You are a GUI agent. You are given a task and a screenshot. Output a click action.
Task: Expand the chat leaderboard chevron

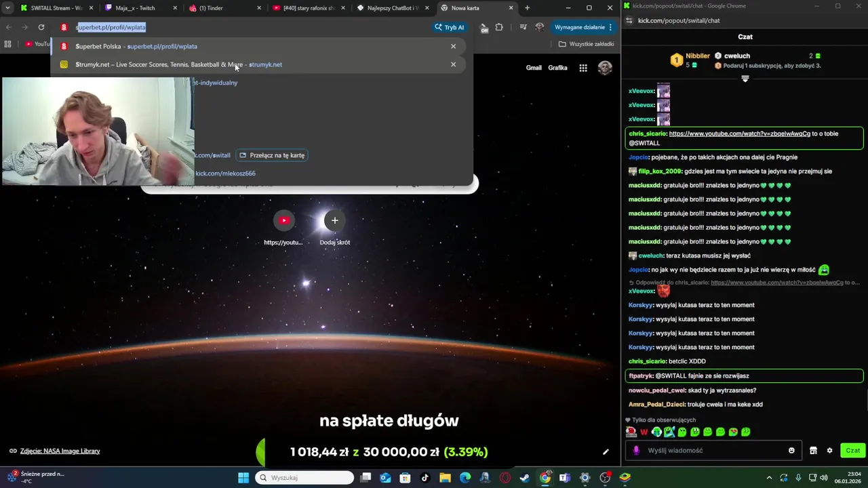tap(745, 79)
